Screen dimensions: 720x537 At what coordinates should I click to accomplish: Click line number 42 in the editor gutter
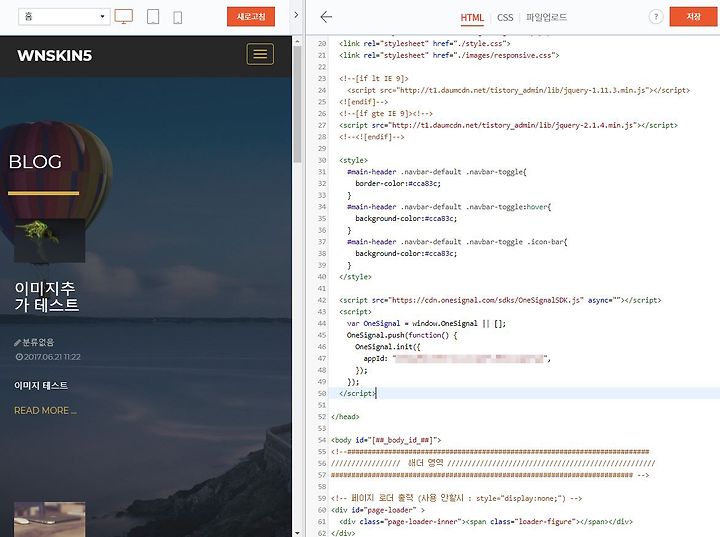click(321, 300)
